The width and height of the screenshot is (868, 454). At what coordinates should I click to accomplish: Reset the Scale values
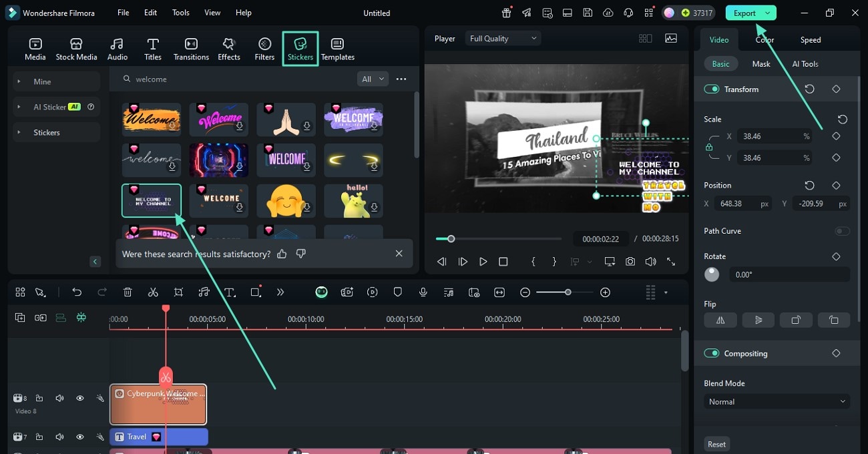point(843,120)
